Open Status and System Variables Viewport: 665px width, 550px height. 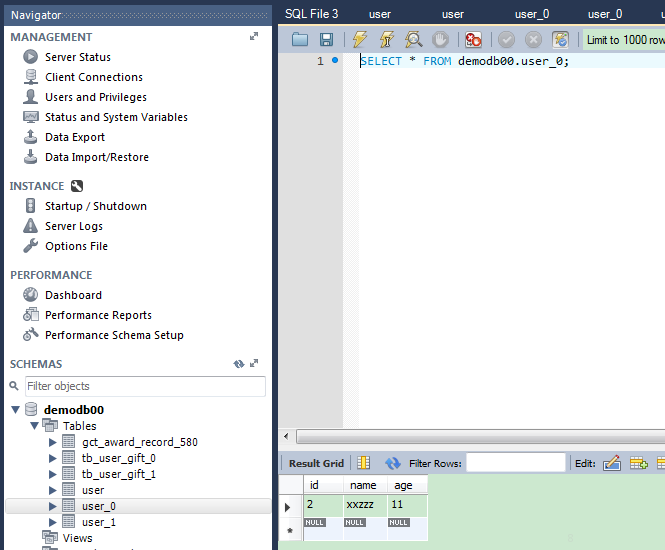(x=116, y=117)
